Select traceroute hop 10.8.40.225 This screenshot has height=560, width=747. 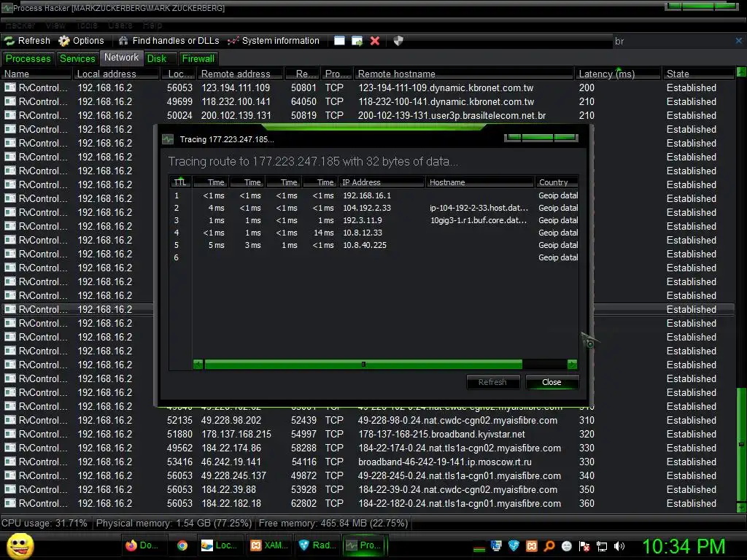[x=374, y=245]
